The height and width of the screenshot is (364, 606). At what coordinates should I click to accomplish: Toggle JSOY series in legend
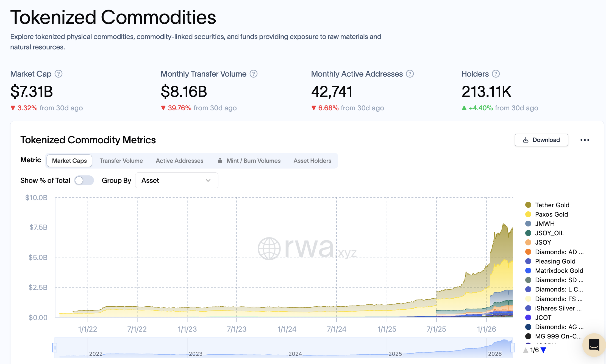click(538, 242)
